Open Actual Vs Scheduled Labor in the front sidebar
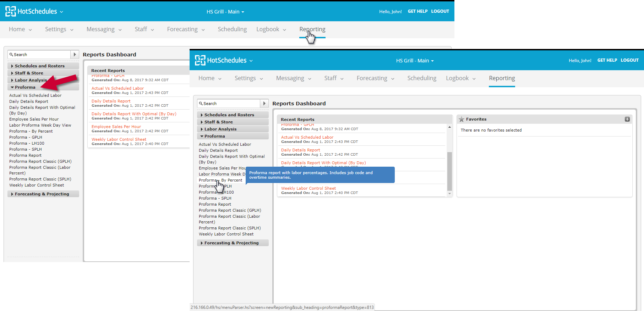The height and width of the screenshot is (311, 644). pyautogui.click(x=225, y=144)
